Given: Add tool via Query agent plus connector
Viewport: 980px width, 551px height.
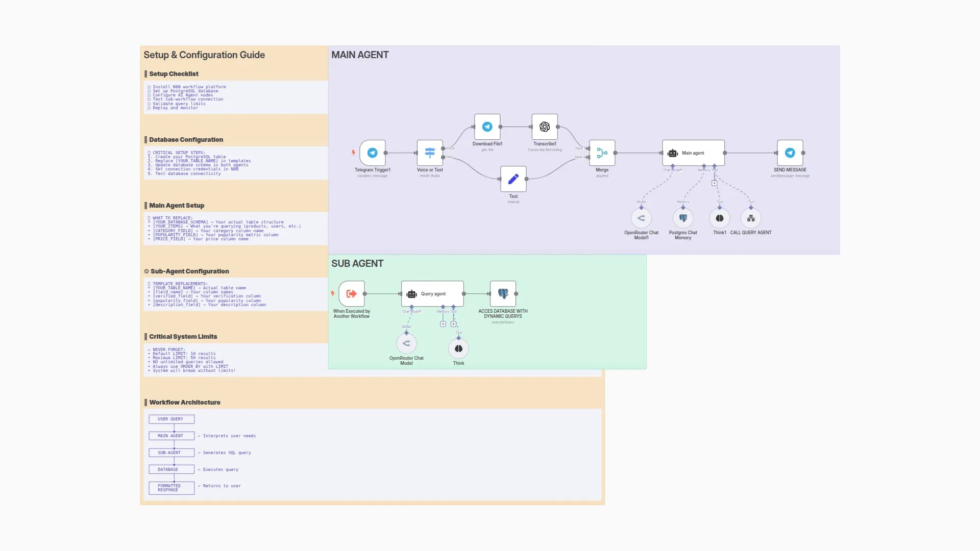Looking at the screenshot, I should click(x=453, y=324).
